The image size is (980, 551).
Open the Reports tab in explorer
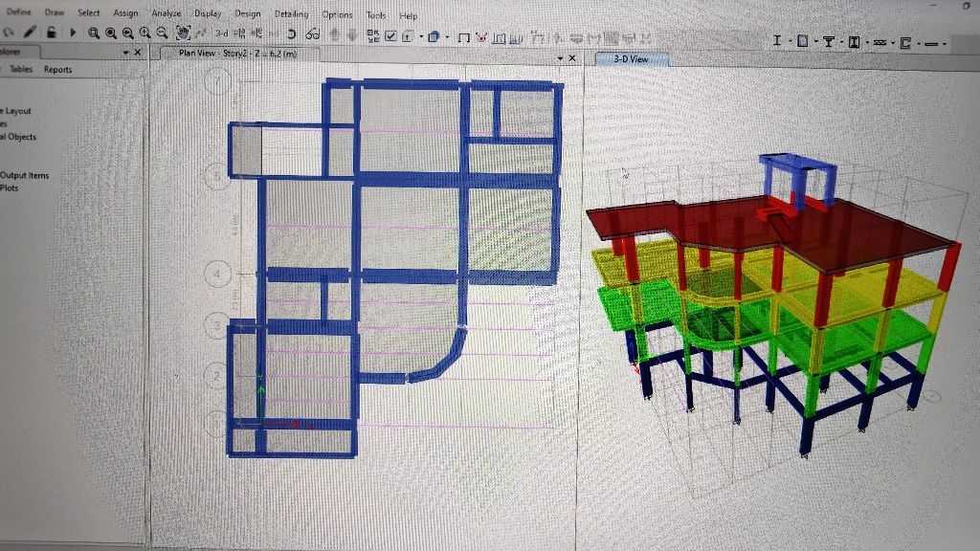pos(57,70)
